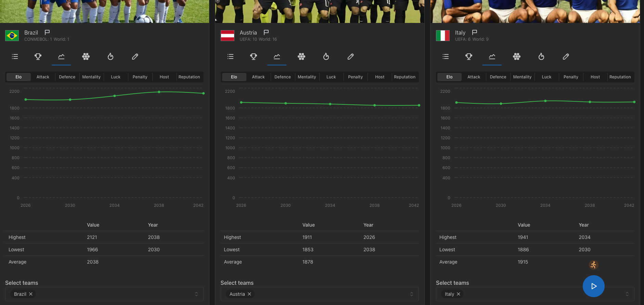Open the list icon tab in Brazil panel

point(15,56)
